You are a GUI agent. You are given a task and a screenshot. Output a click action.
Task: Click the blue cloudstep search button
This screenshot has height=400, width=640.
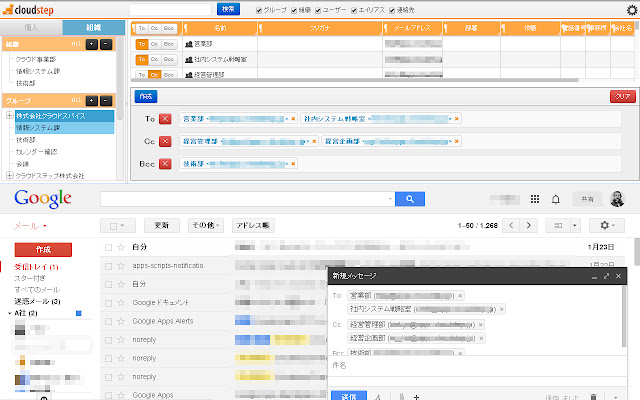[228, 9]
